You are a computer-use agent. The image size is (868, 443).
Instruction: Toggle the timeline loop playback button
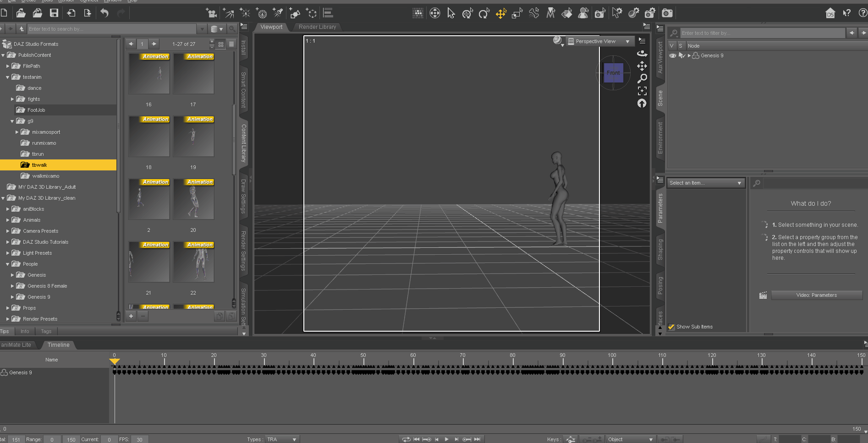click(x=406, y=439)
